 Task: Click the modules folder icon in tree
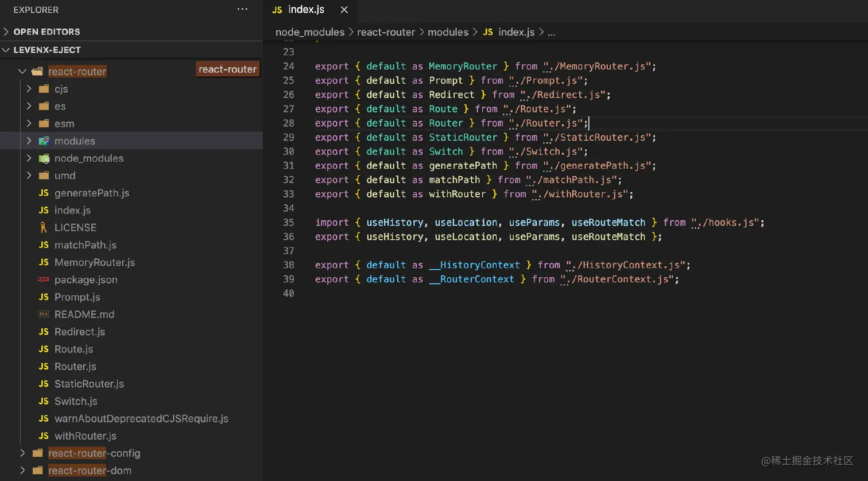click(x=44, y=141)
